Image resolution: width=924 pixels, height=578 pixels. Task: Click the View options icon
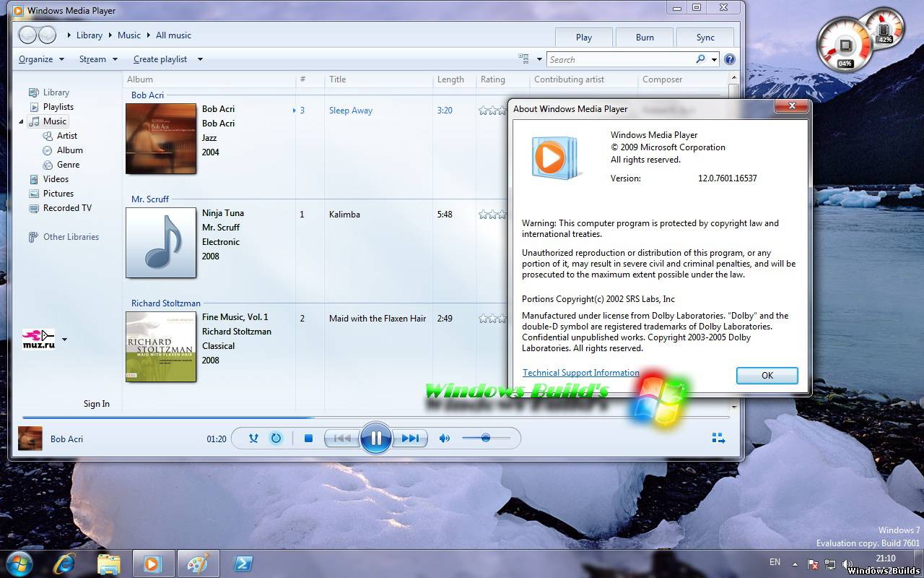coord(523,59)
